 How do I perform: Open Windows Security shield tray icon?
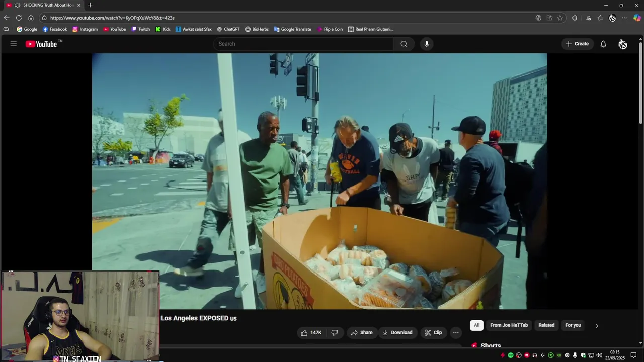(x=583, y=355)
